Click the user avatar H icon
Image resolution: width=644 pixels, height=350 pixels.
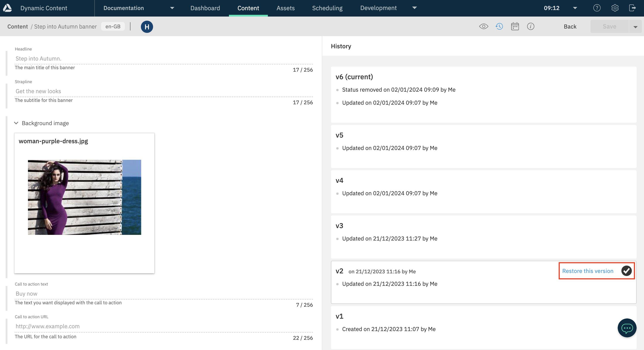point(147,26)
